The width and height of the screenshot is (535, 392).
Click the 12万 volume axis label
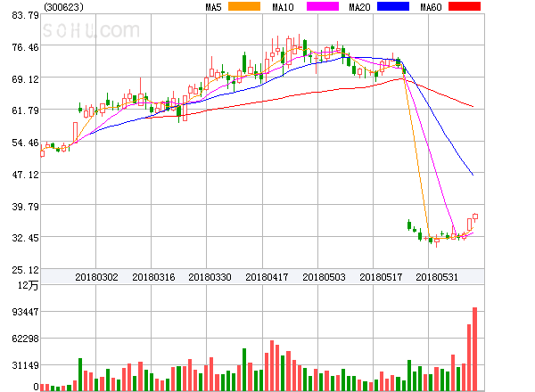point(28,285)
